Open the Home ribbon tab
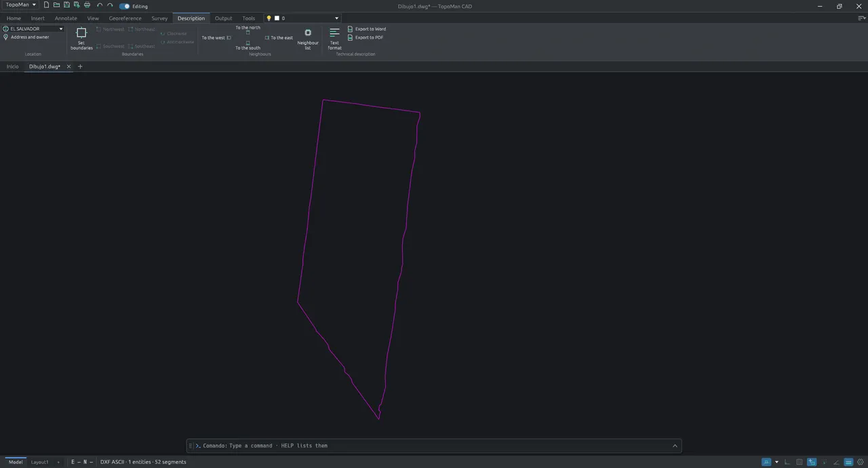Viewport: 868px width, 468px height. coord(14,18)
